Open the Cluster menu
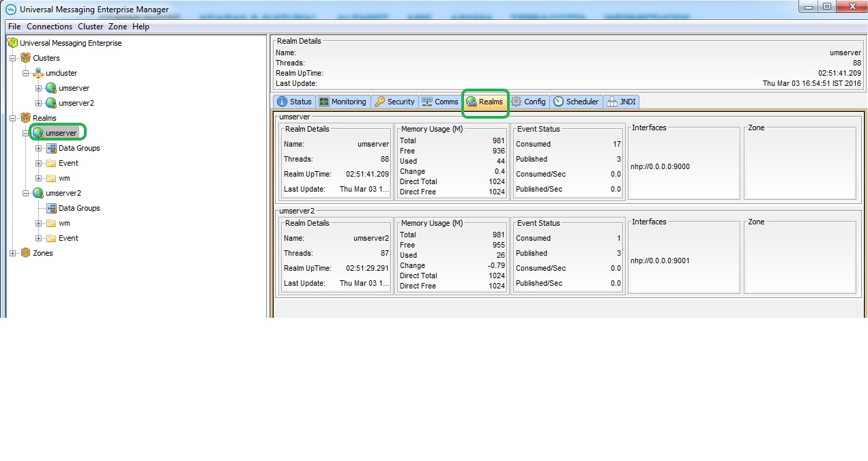Image resolution: width=868 pixels, height=461 pixels. coord(91,27)
